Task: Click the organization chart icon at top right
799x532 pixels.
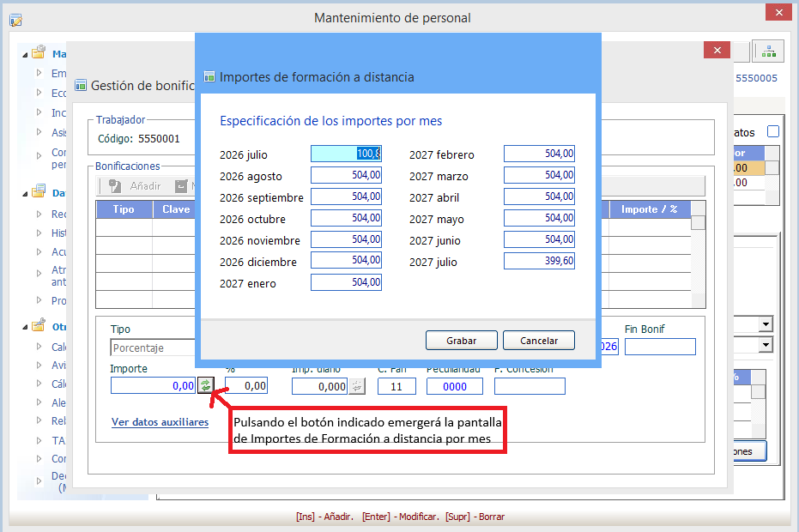Action: click(768, 51)
